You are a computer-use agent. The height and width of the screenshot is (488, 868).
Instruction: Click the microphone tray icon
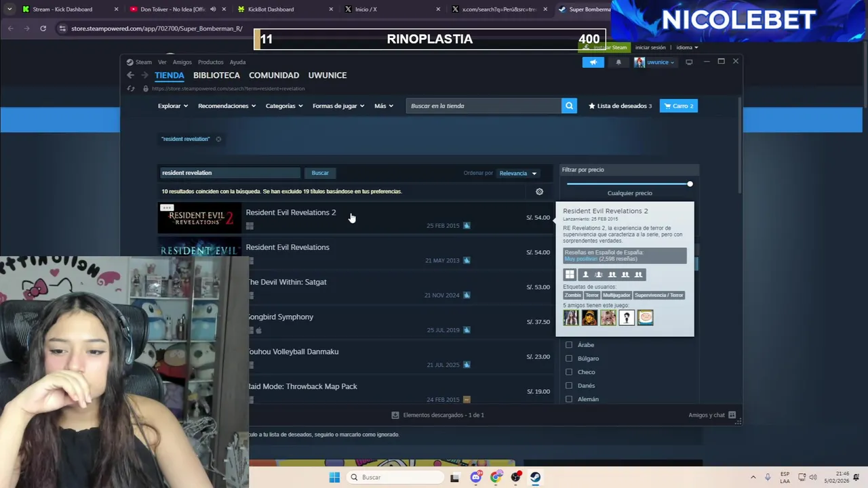(768, 477)
